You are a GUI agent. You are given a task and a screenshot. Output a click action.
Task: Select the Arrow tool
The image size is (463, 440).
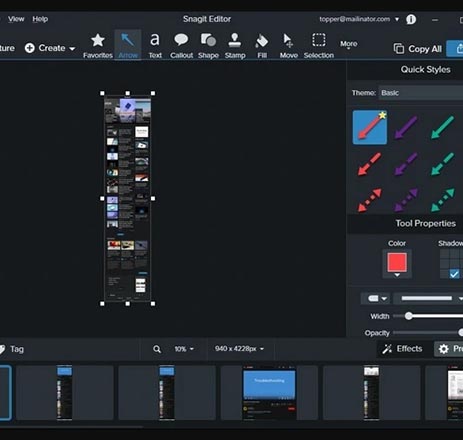[128, 46]
